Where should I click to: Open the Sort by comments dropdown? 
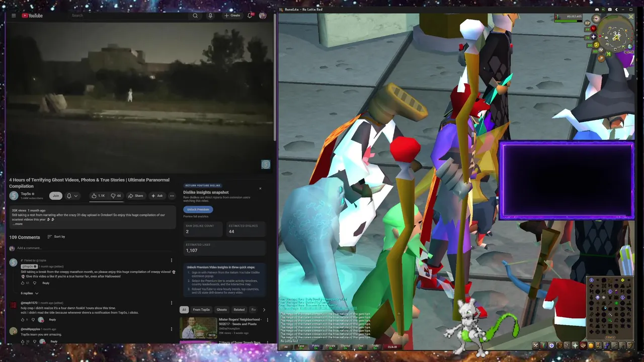[56, 236]
